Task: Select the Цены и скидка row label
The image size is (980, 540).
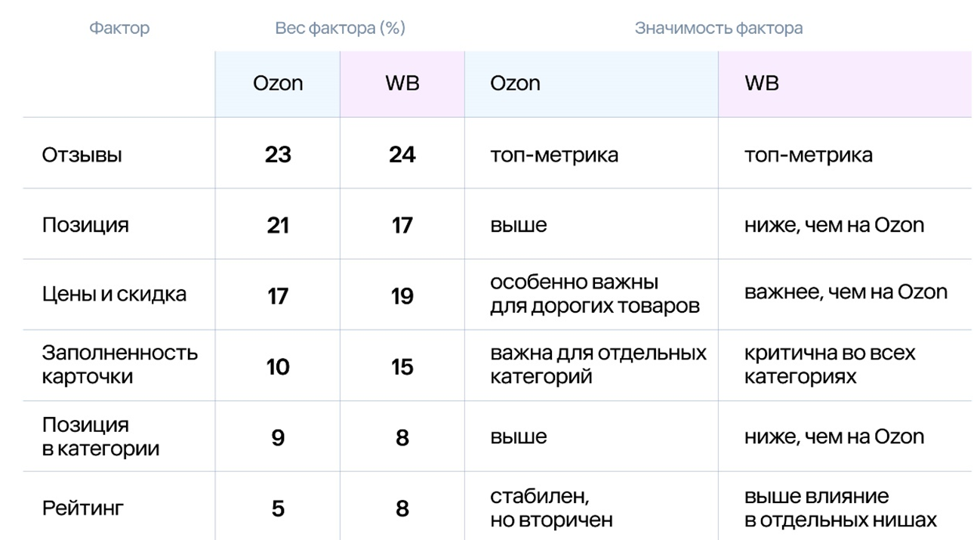Action: click(x=114, y=295)
